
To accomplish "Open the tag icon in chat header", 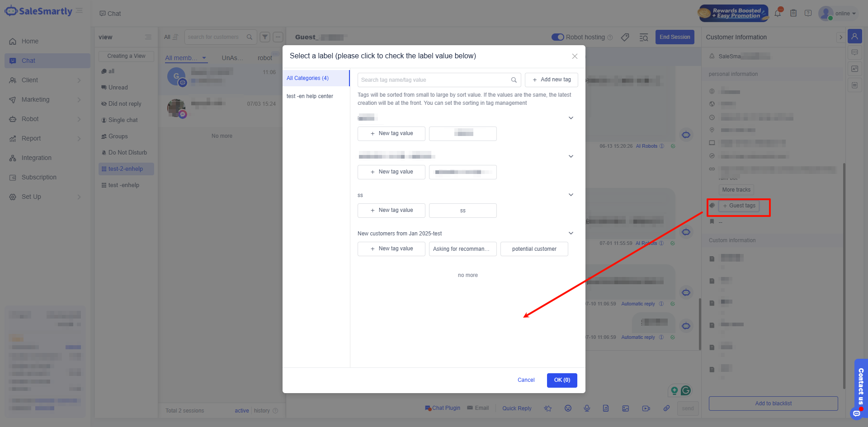I will tap(625, 37).
